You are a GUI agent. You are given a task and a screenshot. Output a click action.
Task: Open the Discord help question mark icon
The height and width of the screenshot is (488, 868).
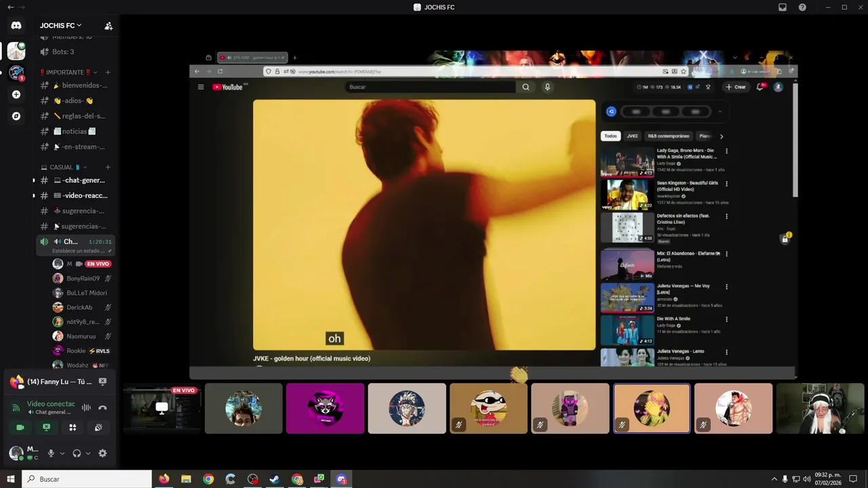pos(802,7)
